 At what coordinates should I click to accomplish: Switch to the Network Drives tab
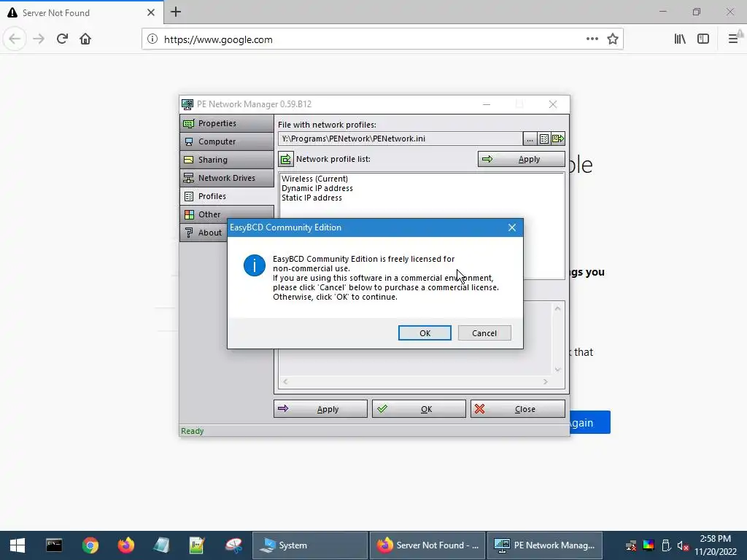[x=227, y=178]
